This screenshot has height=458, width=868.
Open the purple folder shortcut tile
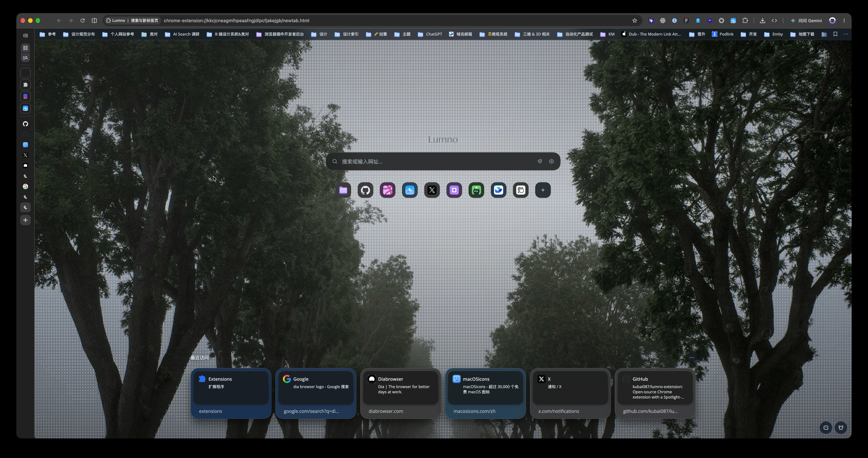point(343,190)
